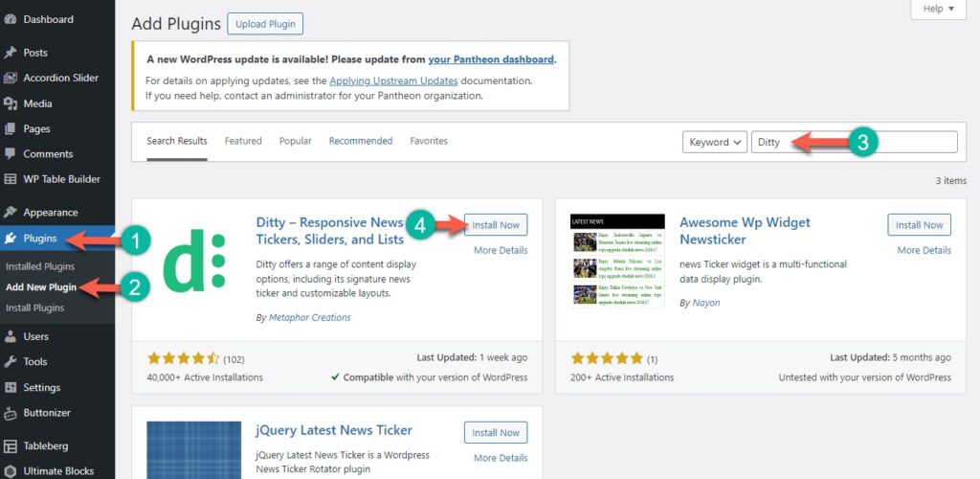This screenshot has height=479, width=980.
Task: Open the Posts menu label
Action: pos(35,53)
